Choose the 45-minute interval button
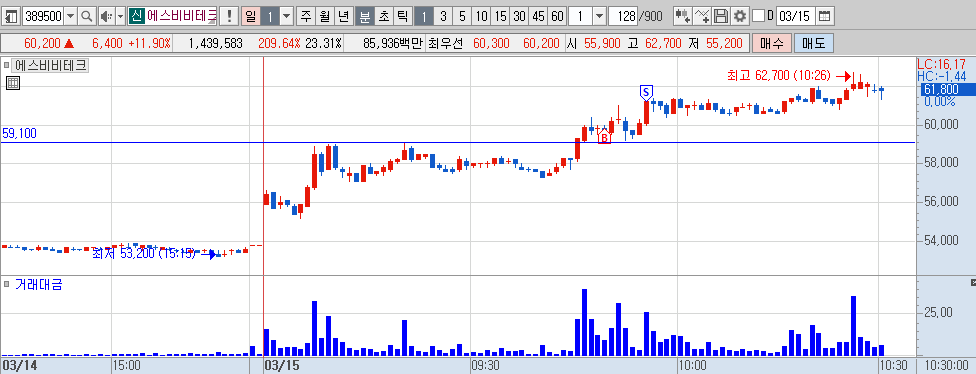Image resolution: width=976 pixels, height=374 pixels. point(539,16)
